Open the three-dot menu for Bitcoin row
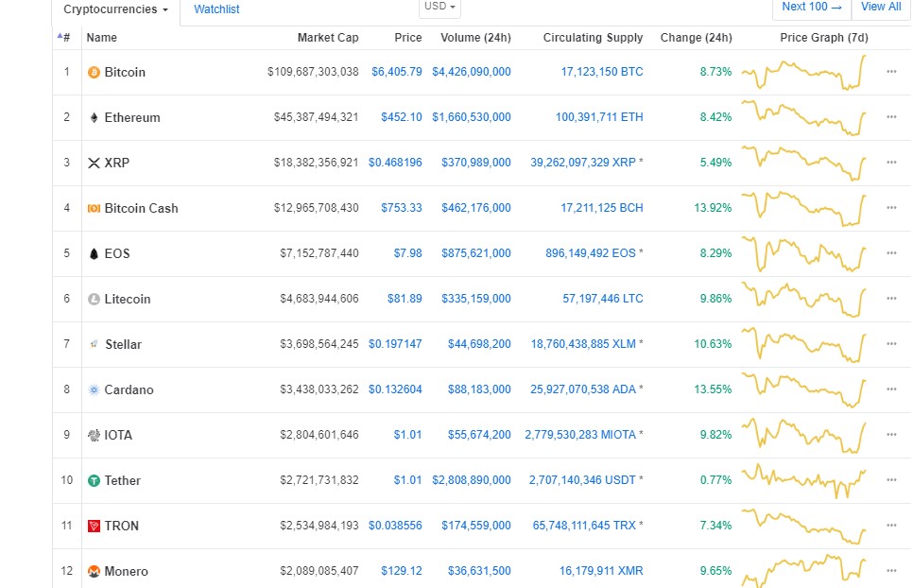 point(891,72)
